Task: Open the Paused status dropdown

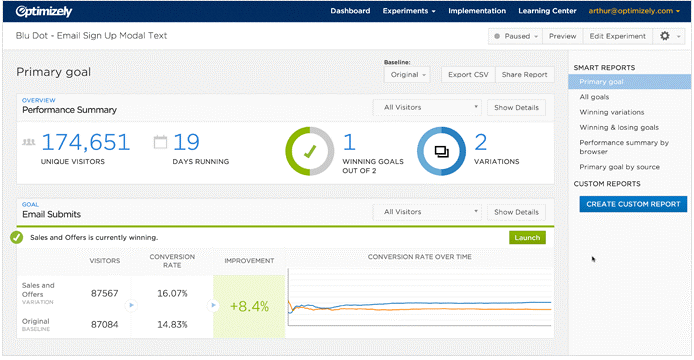Action: click(515, 36)
